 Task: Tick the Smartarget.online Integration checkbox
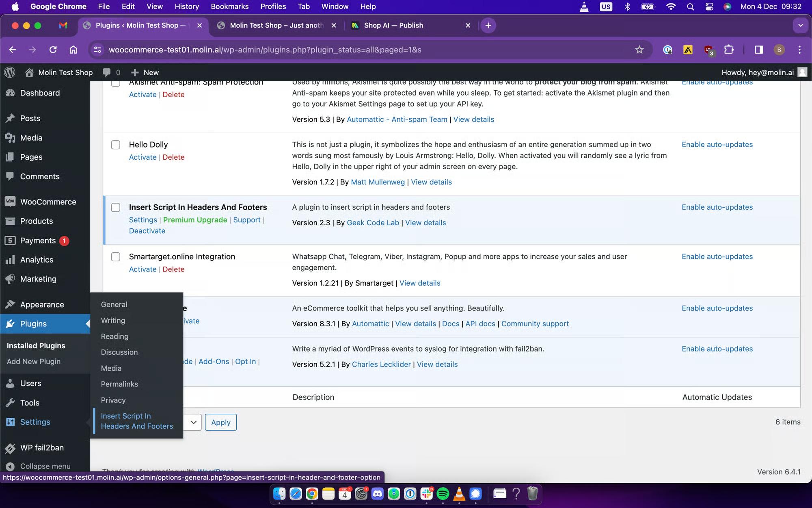coord(116,257)
